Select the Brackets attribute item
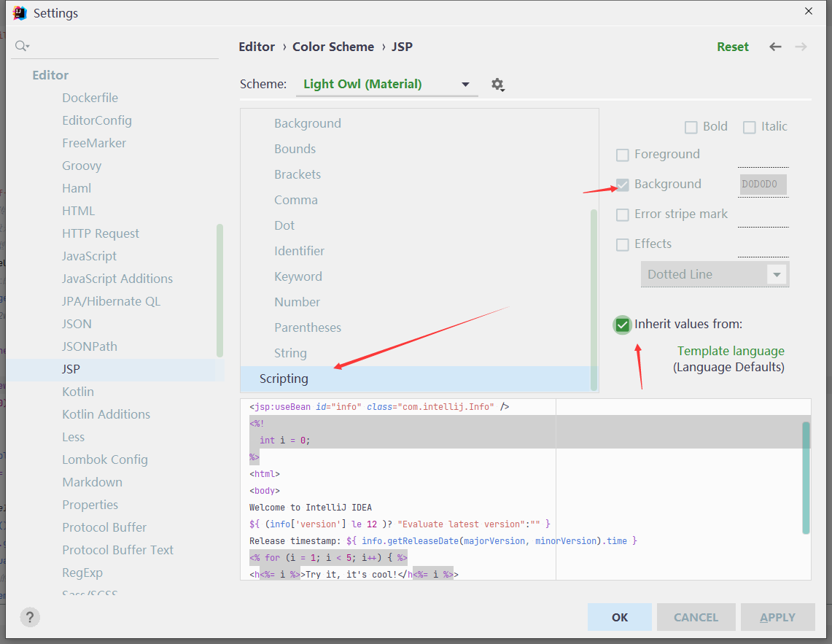 click(298, 174)
